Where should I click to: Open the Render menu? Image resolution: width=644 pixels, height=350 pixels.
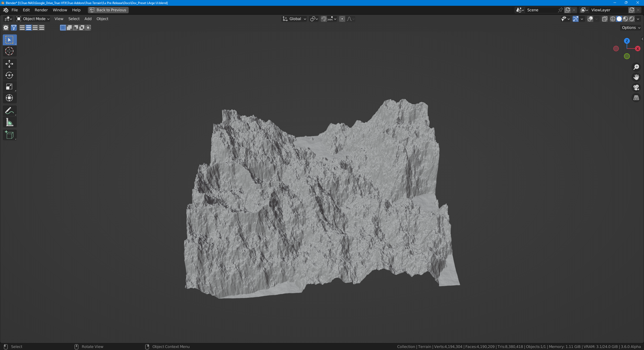41,10
